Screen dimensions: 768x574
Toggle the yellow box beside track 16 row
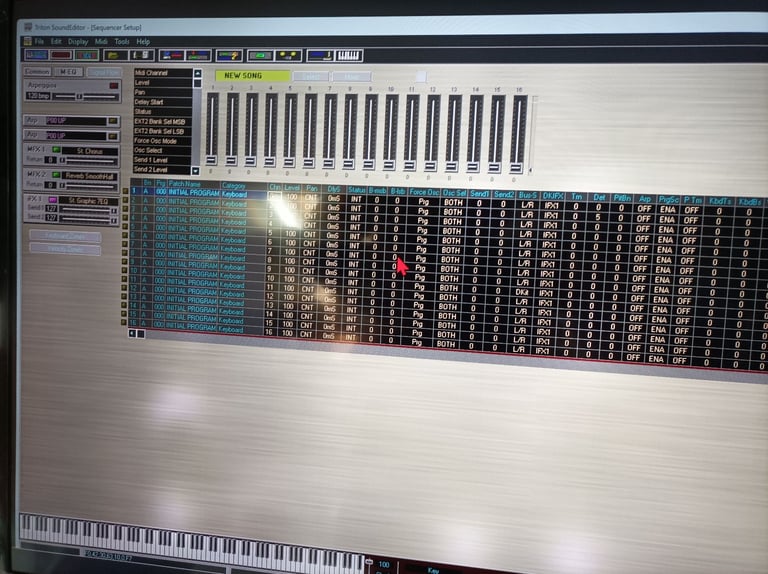[123, 322]
